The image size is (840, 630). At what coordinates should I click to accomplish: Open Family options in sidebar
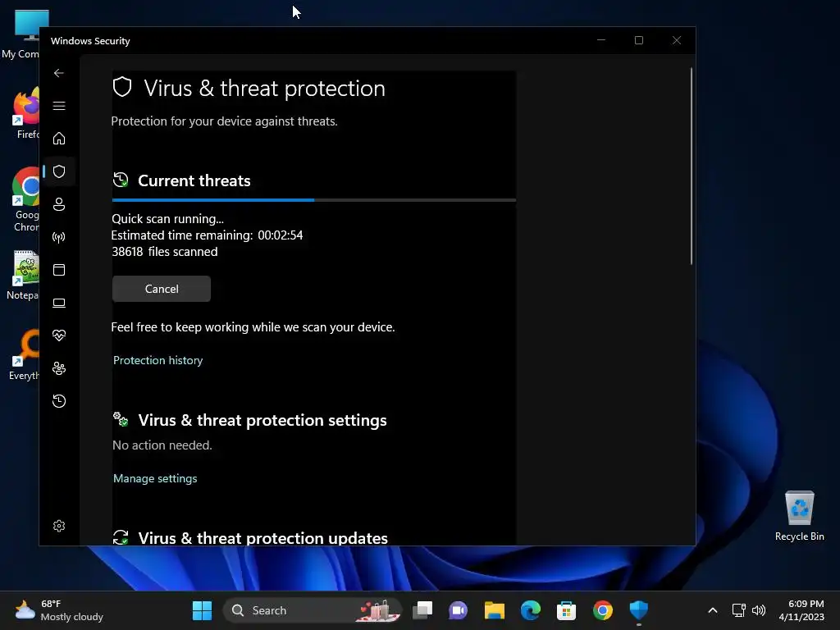tap(59, 368)
